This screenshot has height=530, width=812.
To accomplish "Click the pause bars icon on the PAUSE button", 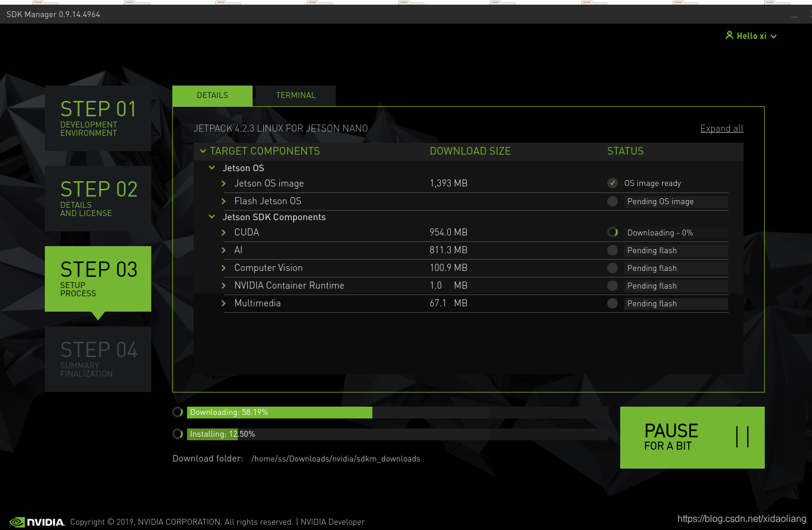I will 742,437.
